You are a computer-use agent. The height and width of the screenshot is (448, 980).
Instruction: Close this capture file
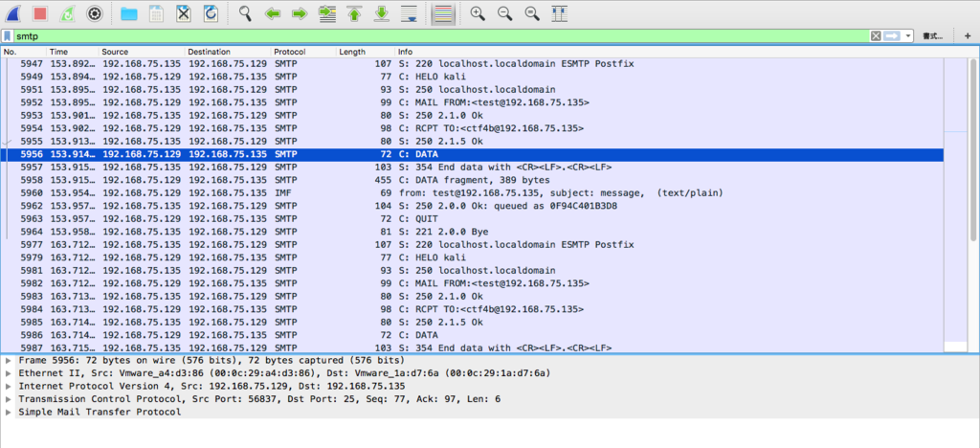pyautogui.click(x=183, y=13)
